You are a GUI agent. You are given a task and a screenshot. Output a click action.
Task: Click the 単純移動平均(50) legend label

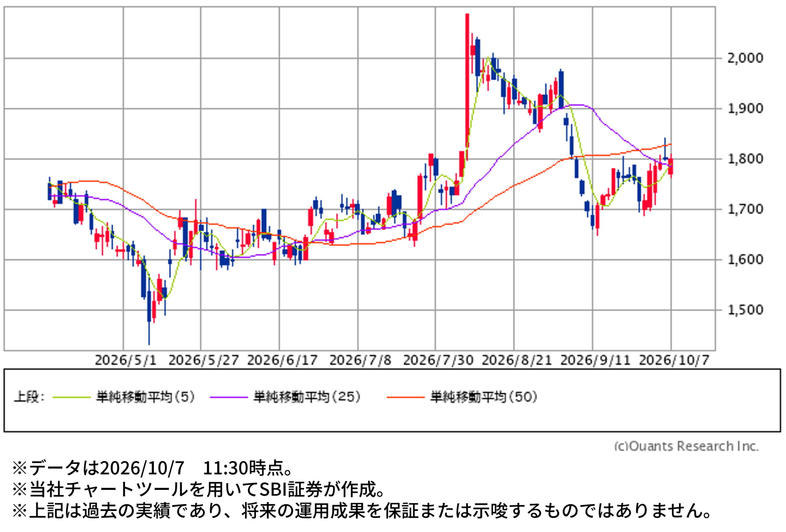(x=484, y=397)
